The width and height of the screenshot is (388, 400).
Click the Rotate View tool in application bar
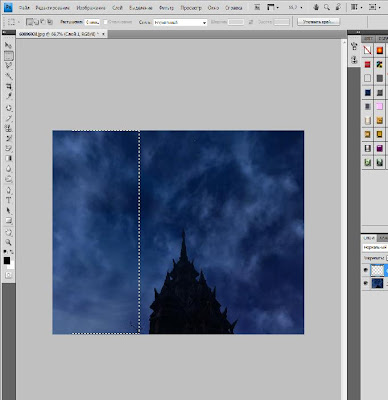[338, 7]
